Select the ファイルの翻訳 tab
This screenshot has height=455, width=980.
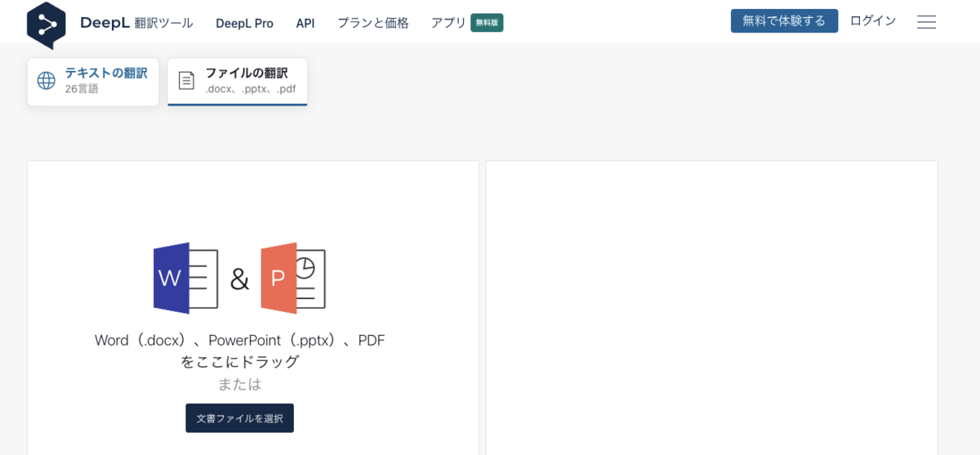[238, 82]
